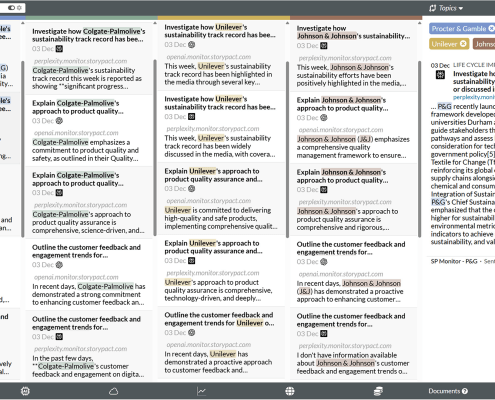Click OpenAI icon on first Unilever sustainability card
This screenshot has height=400, width=495.
191,44
